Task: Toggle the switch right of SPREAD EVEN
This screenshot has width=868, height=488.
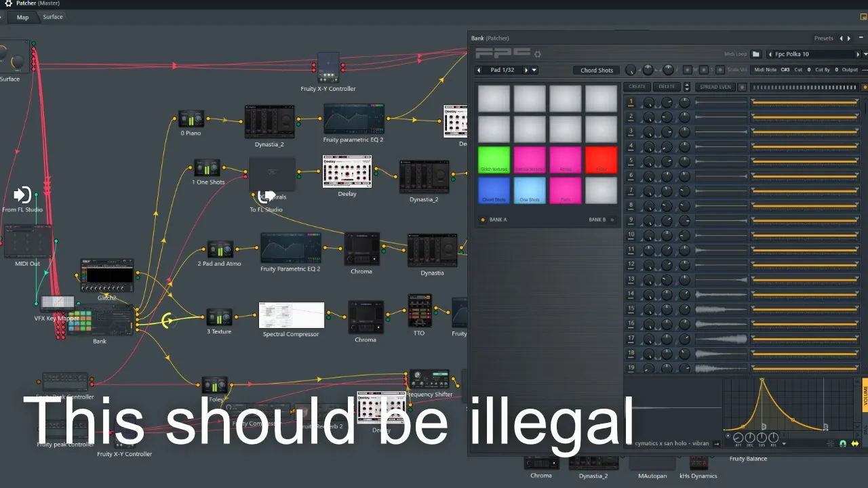Action: 742,87
